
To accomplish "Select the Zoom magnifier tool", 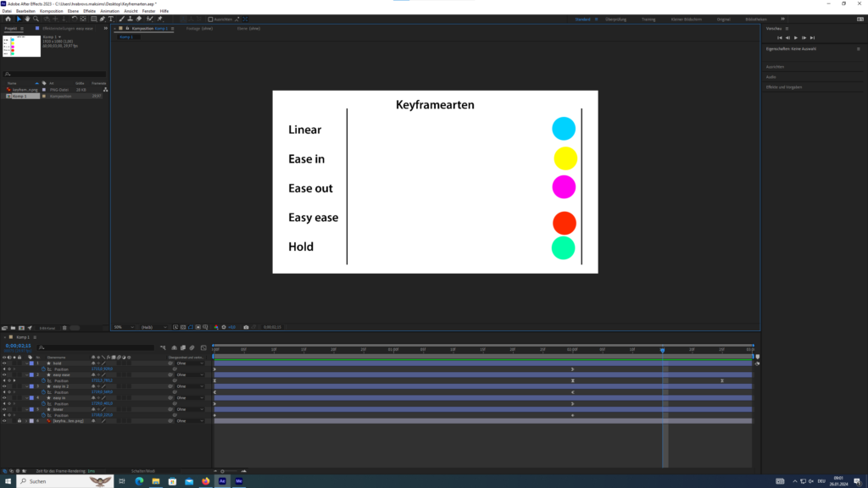I will click(36, 19).
